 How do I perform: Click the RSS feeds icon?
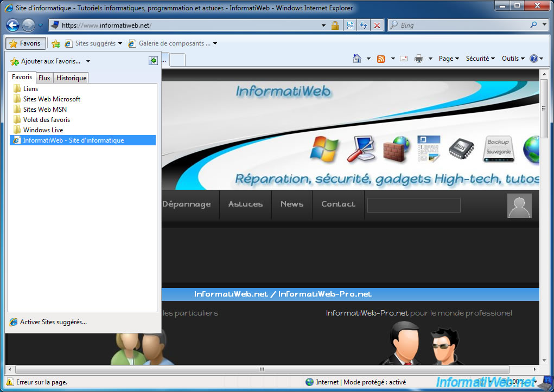coord(381,59)
